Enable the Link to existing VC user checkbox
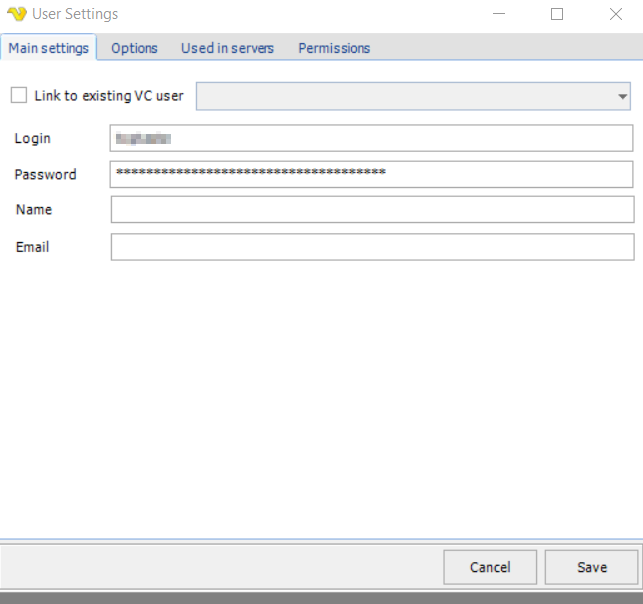This screenshot has width=643, height=604. click(x=19, y=96)
